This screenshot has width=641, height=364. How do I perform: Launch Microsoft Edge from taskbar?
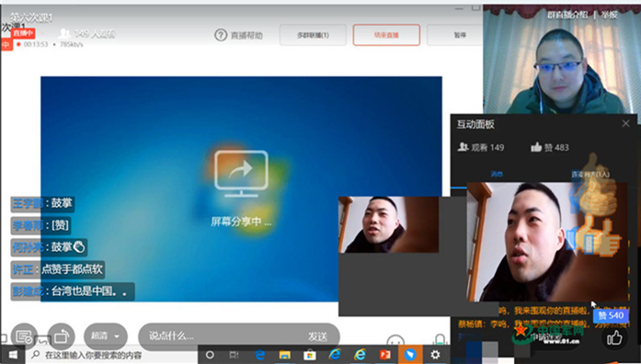click(x=259, y=355)
